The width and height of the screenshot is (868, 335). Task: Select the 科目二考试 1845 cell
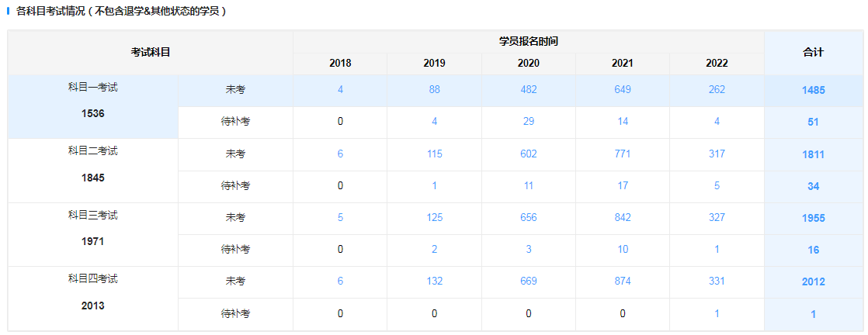pyautogui.click(x=93, y=171)
